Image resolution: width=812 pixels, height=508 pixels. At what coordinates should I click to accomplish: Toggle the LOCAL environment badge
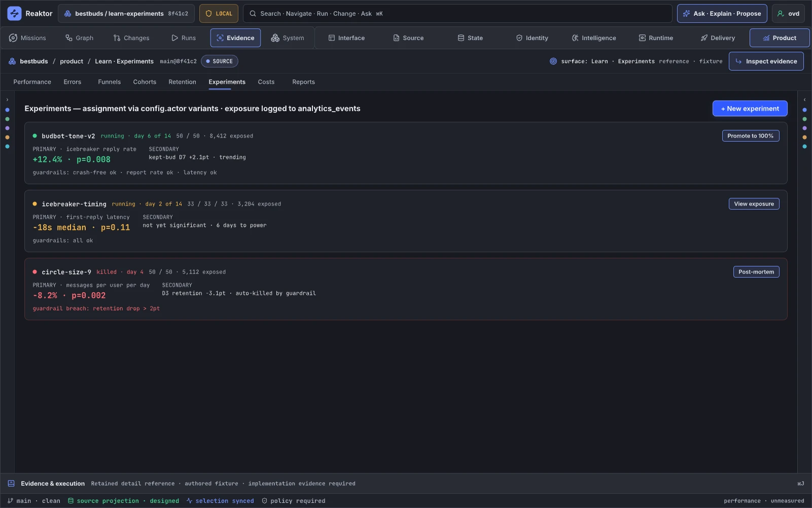219,14
